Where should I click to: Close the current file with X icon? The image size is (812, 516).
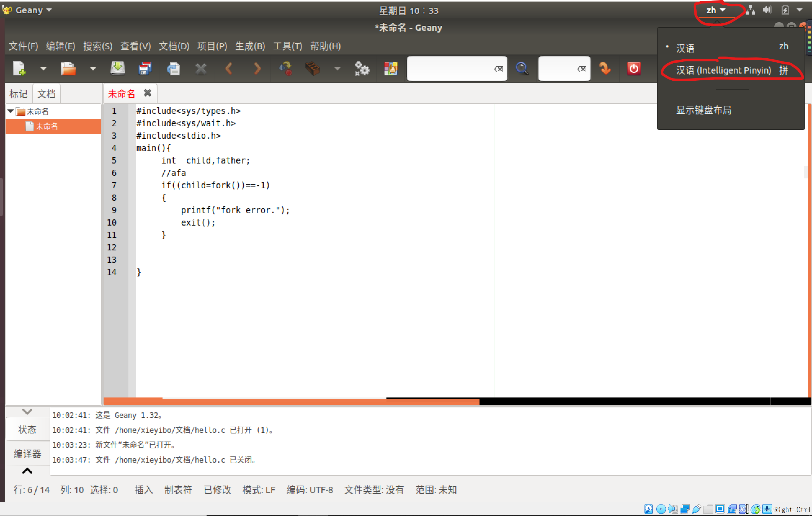point(201,69)
